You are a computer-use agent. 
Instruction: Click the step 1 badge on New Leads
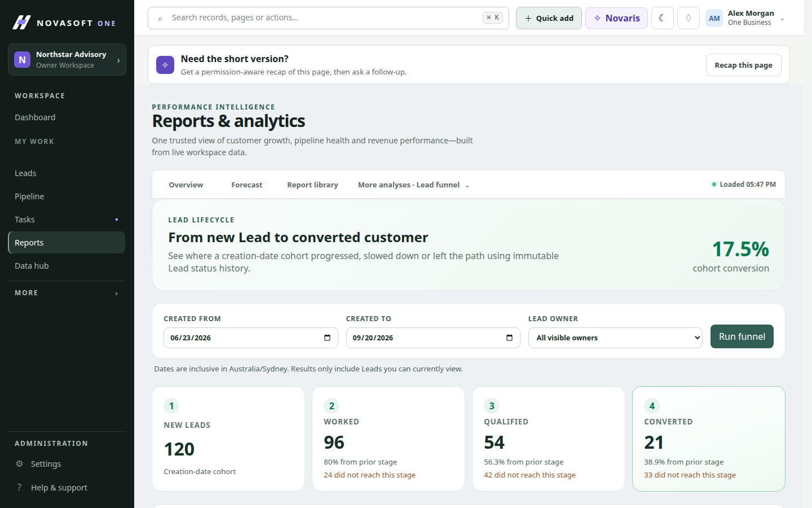171,406
